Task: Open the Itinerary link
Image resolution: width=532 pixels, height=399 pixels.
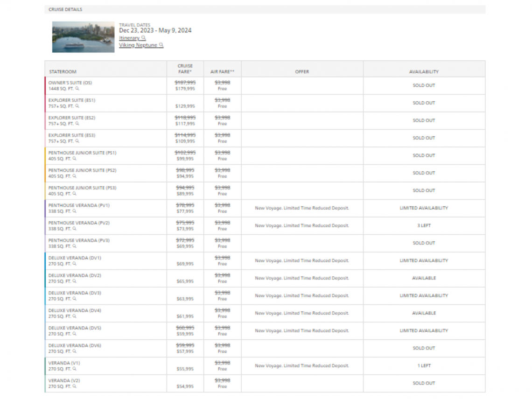Action: pyautogui.click(x=129, y=38)
